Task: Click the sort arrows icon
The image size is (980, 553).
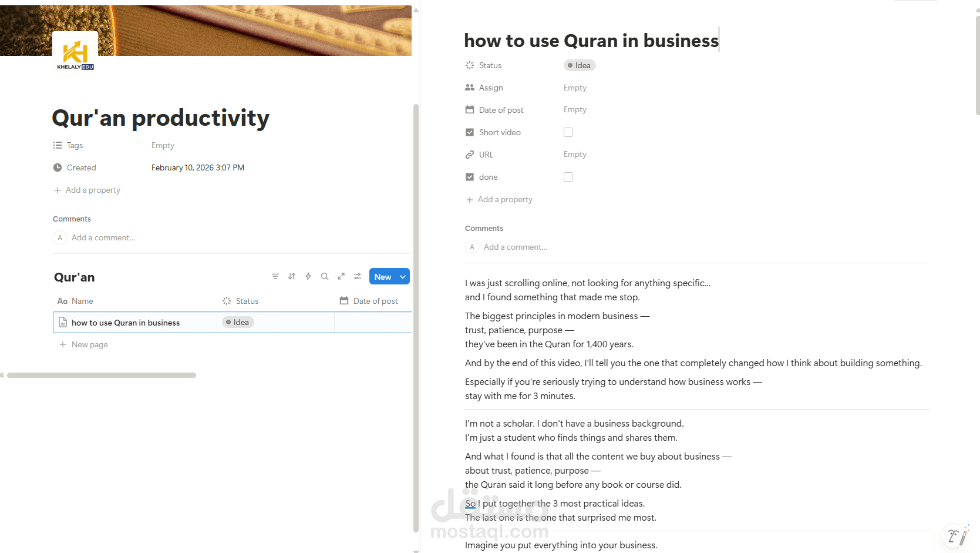Action: pyautogui.click(x=292, y=276)
